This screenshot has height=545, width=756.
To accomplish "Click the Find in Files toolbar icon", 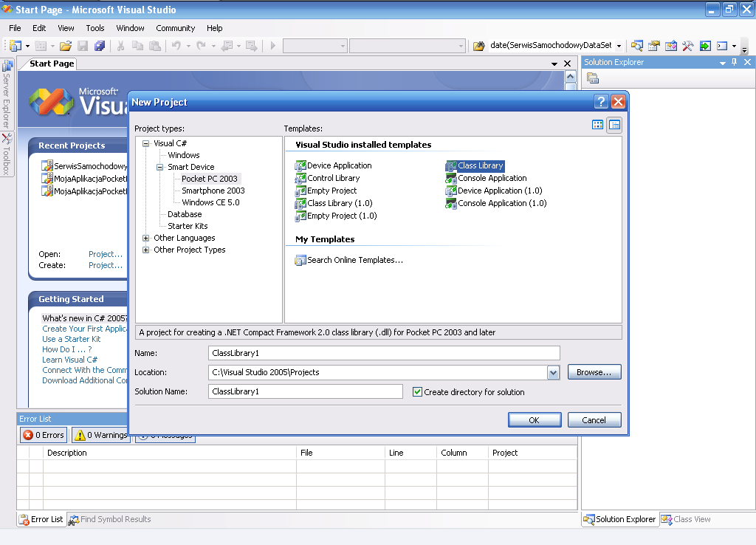I will (x=478, y=46).
